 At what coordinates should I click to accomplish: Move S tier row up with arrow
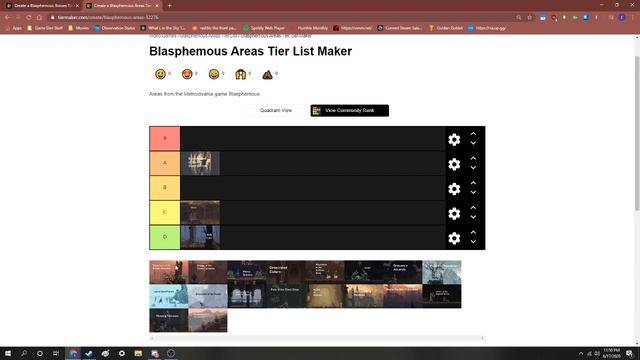point(473,134)
